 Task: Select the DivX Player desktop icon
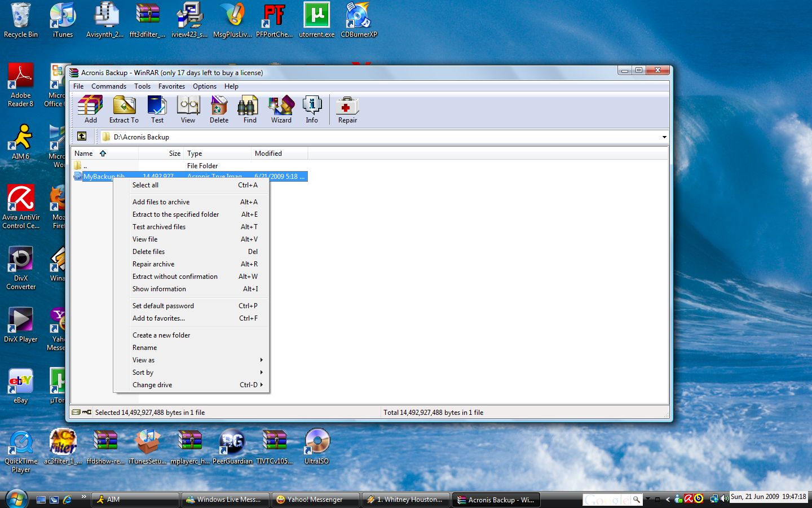[x=21, y=325]
